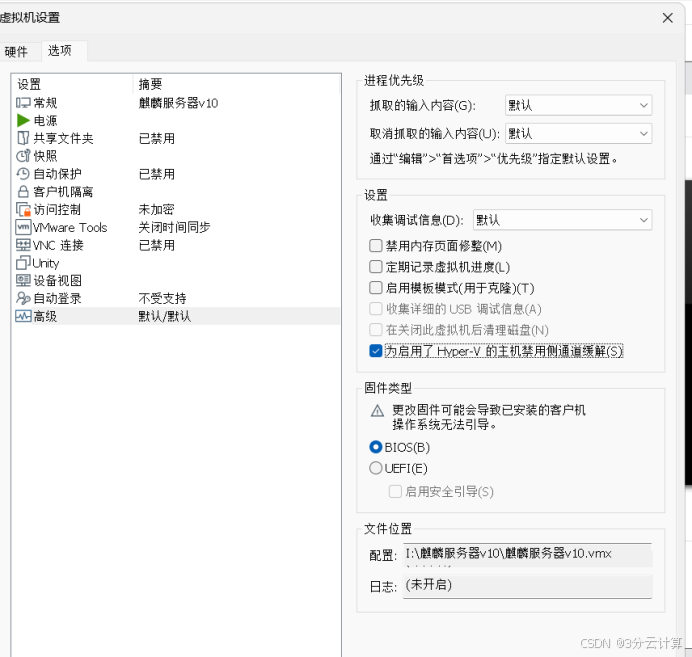The height and width of the screenshot is (657, 692).
Task: Open the 收集调试信息 dropdown
Action: (562, 220)
